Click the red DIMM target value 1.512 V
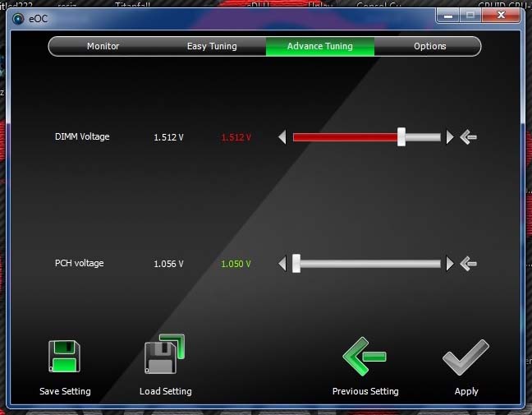Screen dimensions: 532x415 point(236,137)
